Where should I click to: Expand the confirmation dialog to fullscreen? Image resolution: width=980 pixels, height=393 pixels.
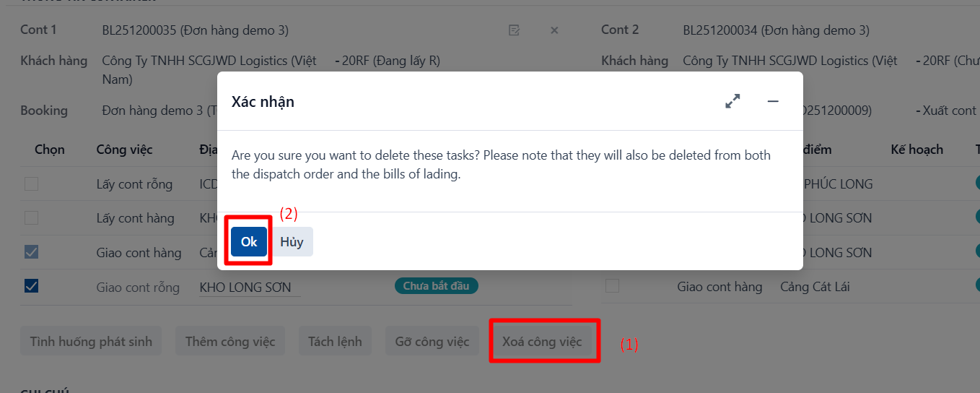pyautogui.click(x=732, y=102)
